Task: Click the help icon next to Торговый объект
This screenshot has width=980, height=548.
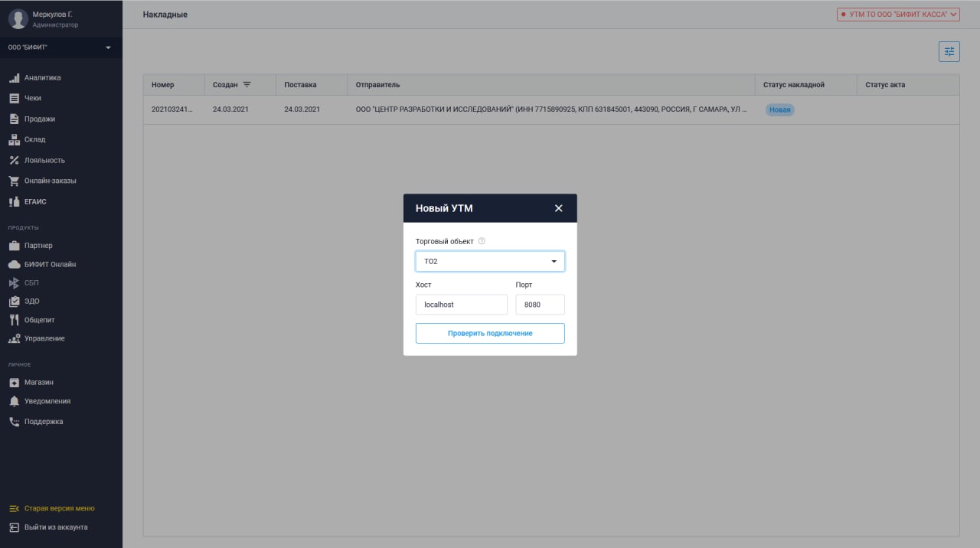Action: coord(482,241)
